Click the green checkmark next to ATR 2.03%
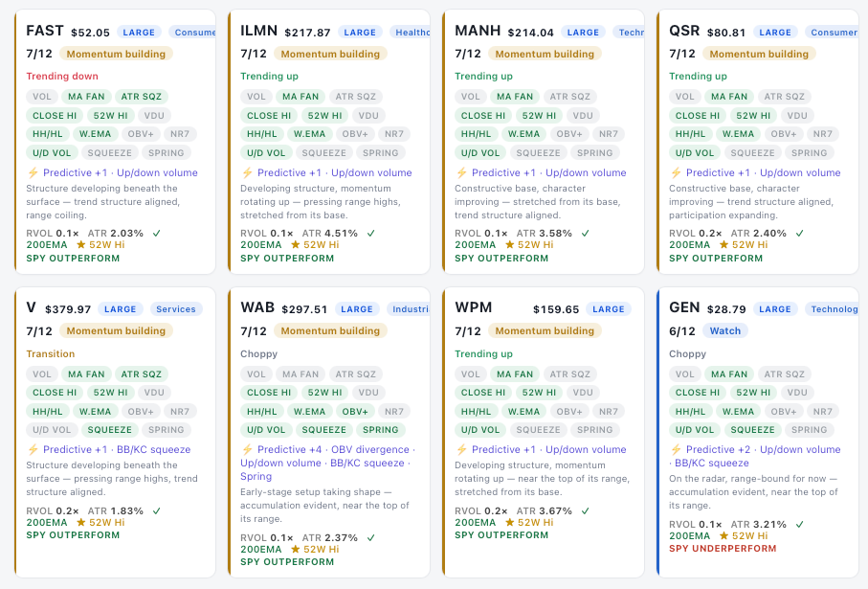The image size is (868, 589). 157,234
